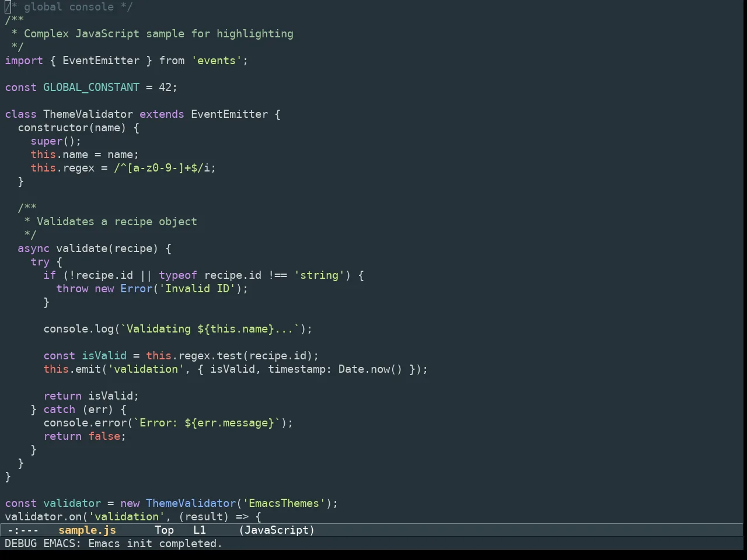Image resolution: width=747 pixels, height=560 pixels.
Task: Click the 'return isValid;' statement
Action: click(x=91, y=396)
